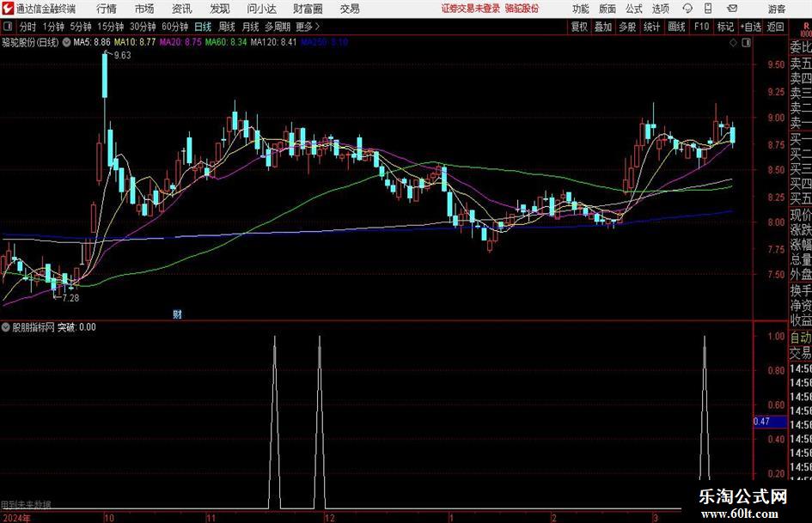Click the 9.63 high price label

point(122,56)
